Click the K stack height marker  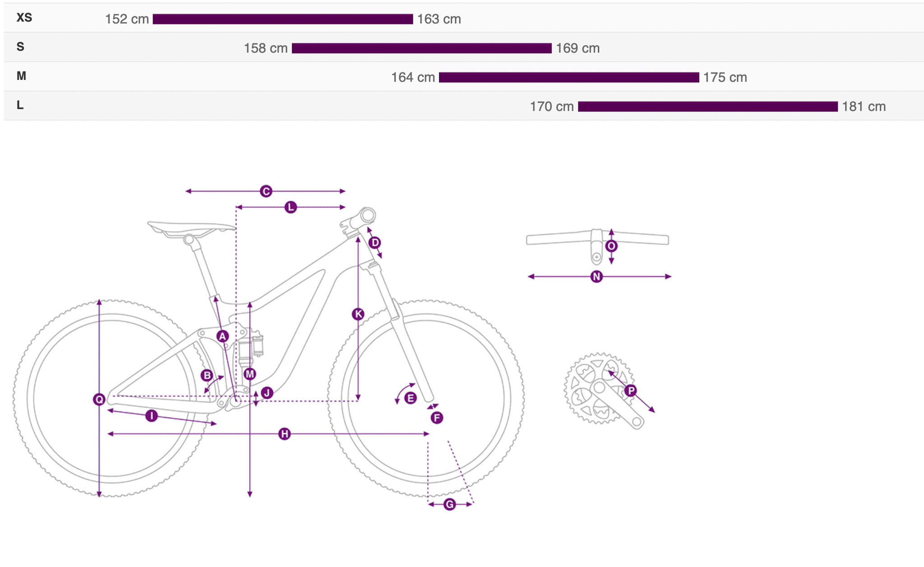pyautogui.click(x=358, y=314)
